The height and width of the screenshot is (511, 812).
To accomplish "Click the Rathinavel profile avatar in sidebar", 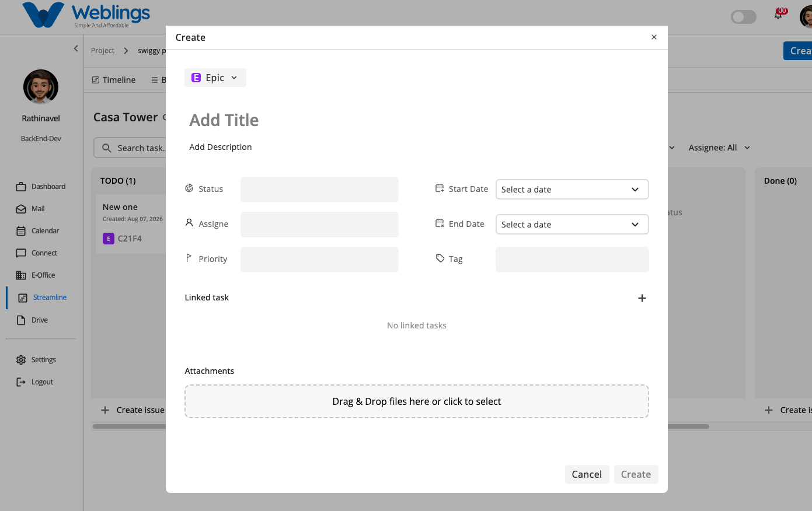I will [x=41, y=87].
